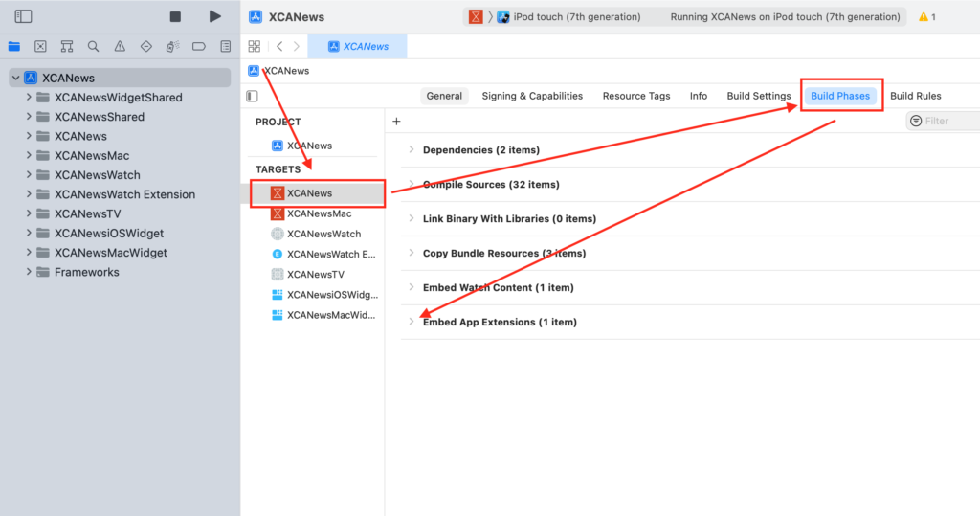
Task: Open the Breakpoint navigator
Action: (x=199, y=46)
